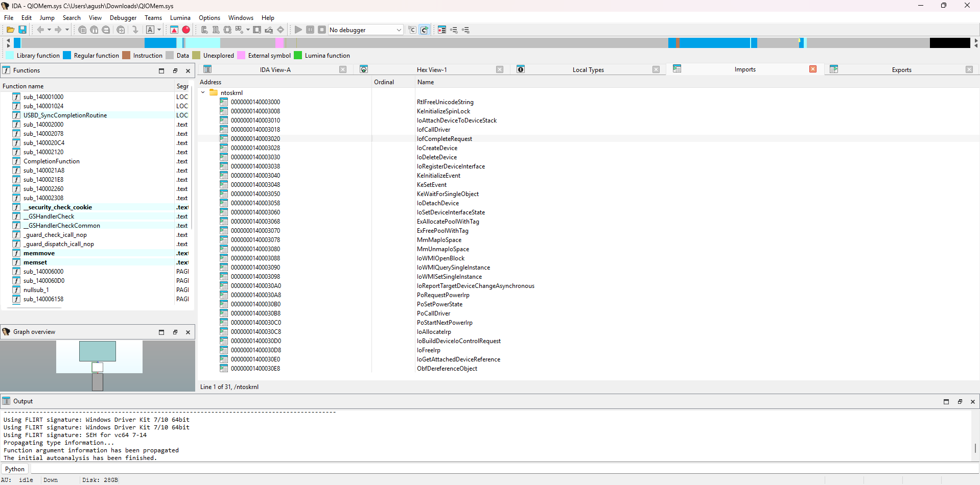Float the Graph overview panel
The width and height of the screenshot is (980, 485).
click(175, 332)
